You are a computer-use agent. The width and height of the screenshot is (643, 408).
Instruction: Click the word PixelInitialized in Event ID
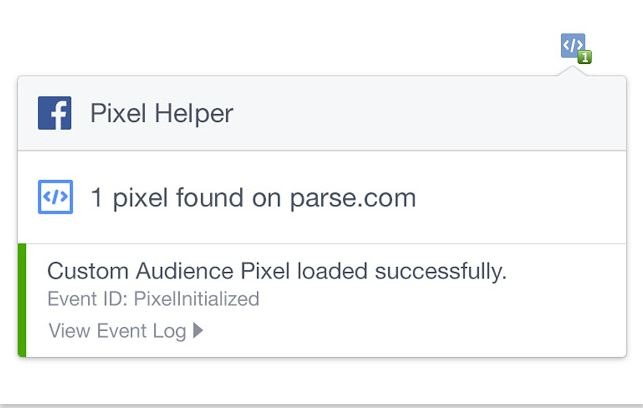point(196,299)
